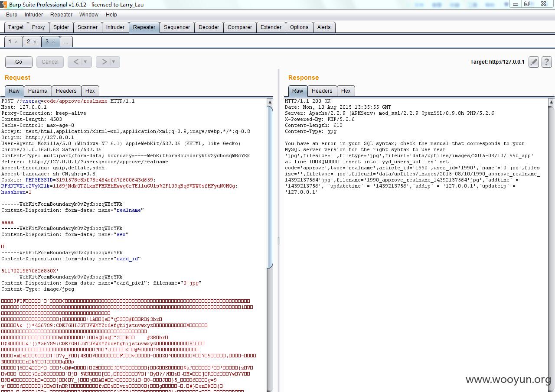This screenshot has width=555, height=392.
Task: Add a new Repeater tab with ...
Action: tap(66, 42)
